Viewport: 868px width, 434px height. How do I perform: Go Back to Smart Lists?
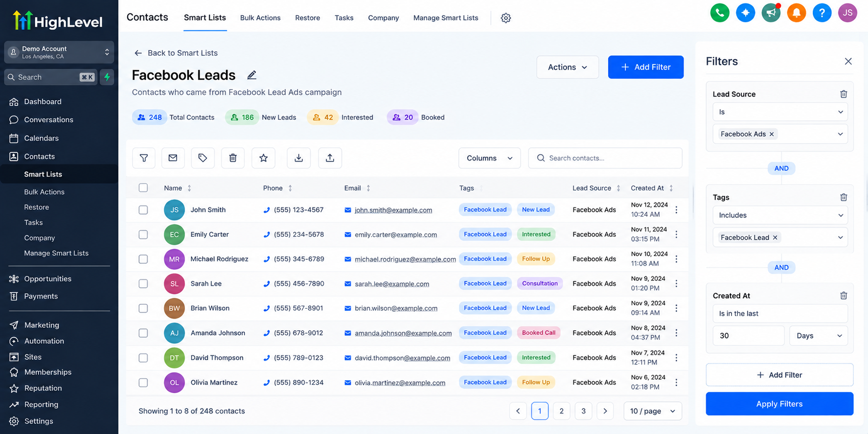(176, 53)
